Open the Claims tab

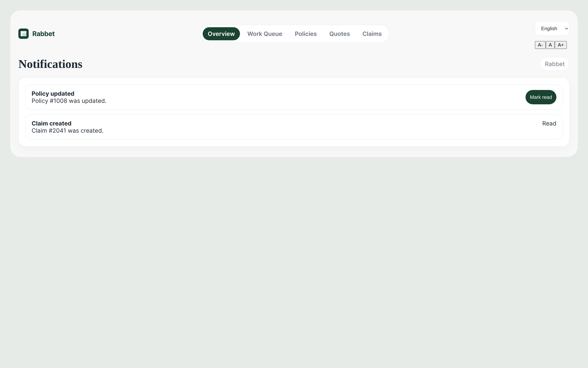[x=372, y=34]
